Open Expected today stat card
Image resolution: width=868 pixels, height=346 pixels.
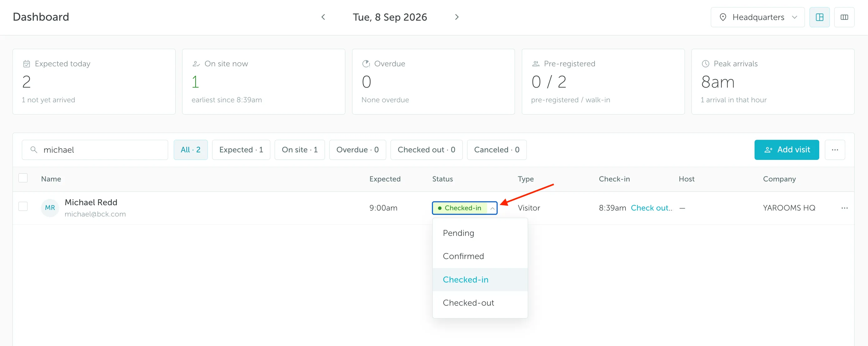click(94, 82)
